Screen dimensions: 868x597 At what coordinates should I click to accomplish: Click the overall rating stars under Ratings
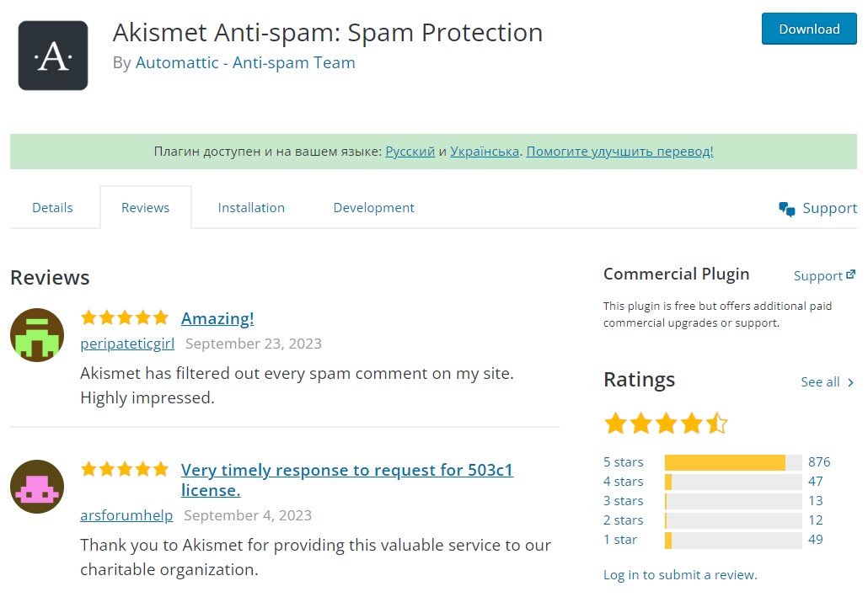(666, 424)
